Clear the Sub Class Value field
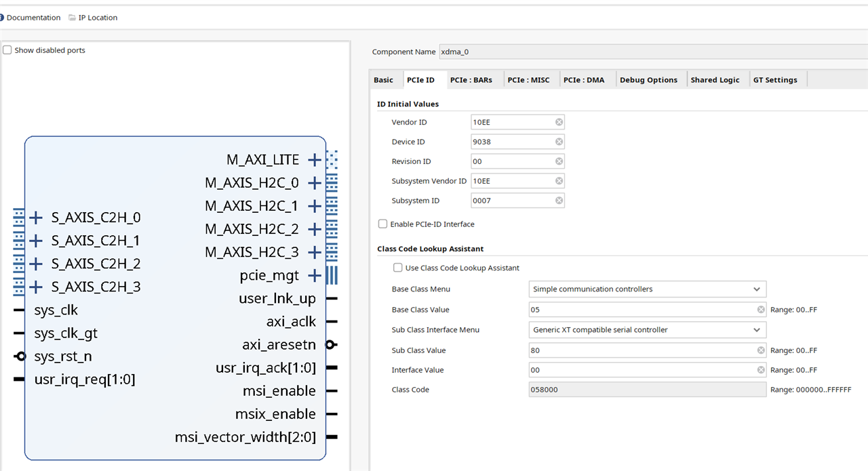This screenshot has width=868, height=471. tap(761, 350)
